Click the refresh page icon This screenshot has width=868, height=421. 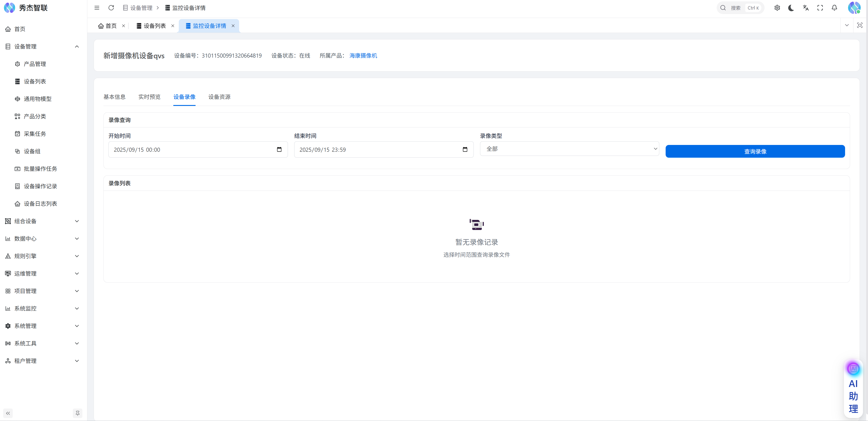111,8
